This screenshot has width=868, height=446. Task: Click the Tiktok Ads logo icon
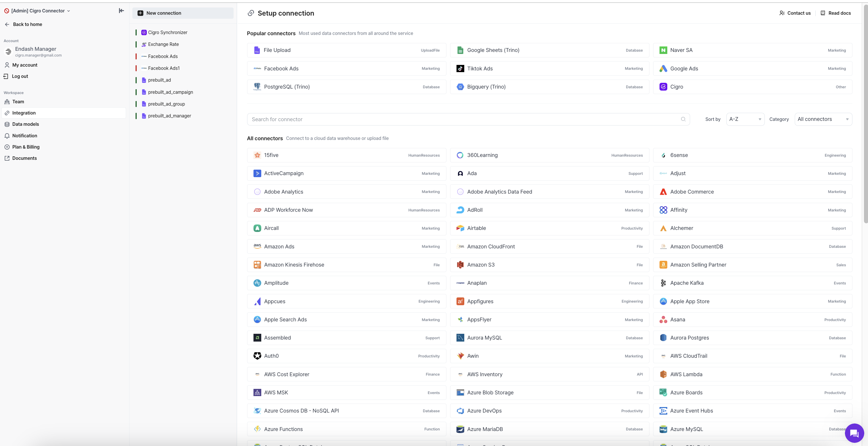click(x=460, y=68)
